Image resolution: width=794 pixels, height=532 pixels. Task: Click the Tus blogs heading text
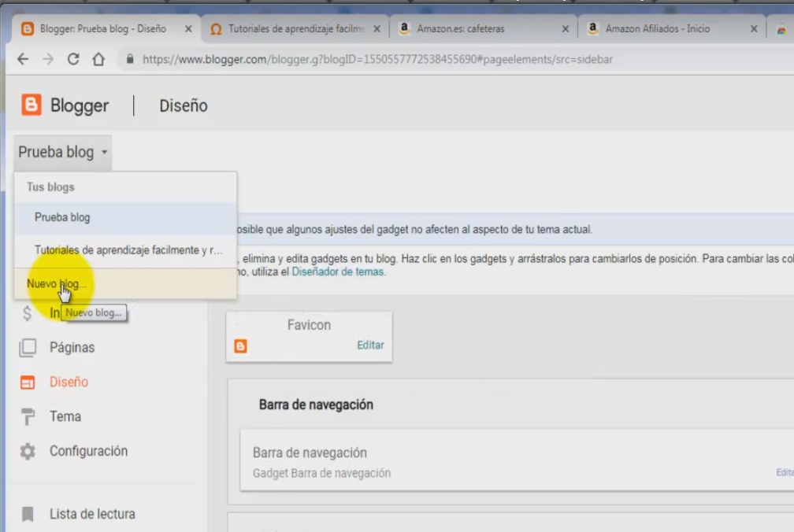click(x=50, y=187)
